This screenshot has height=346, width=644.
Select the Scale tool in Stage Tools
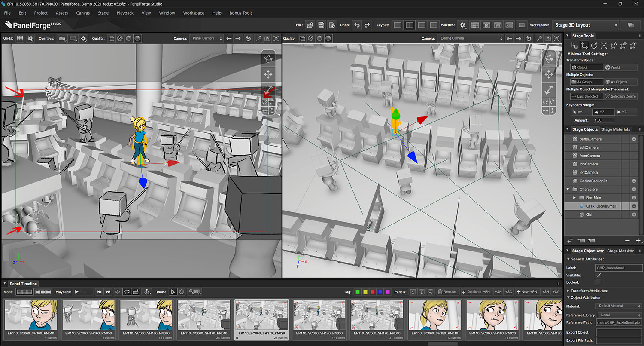coord(604,45)
